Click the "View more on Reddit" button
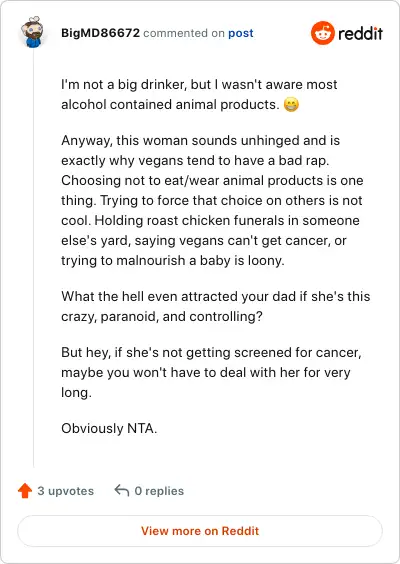This screenshot has height=564, width=400. pos(200,531)
